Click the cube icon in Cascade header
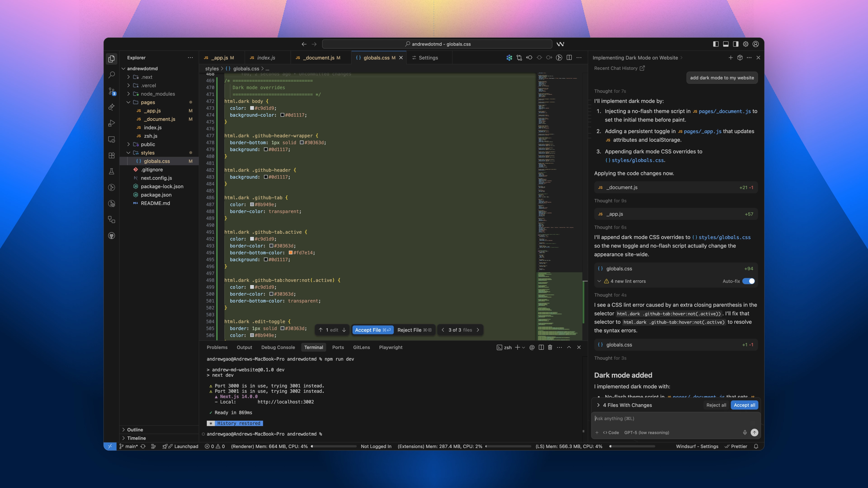The image size is (868, 488). pyautogui.click(x=740, y=58)
